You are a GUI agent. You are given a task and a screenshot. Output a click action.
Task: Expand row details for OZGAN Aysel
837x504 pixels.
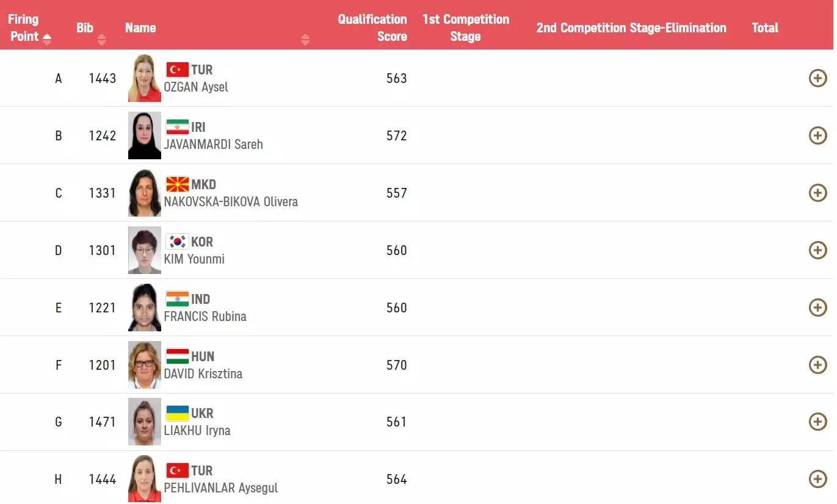817,78
